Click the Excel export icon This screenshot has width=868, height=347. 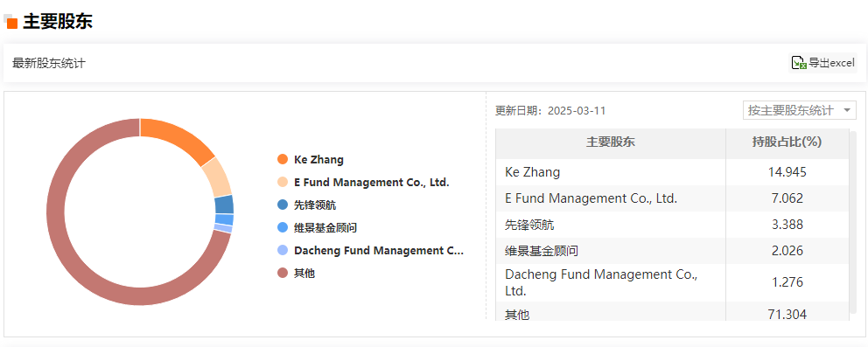(798, 63)
